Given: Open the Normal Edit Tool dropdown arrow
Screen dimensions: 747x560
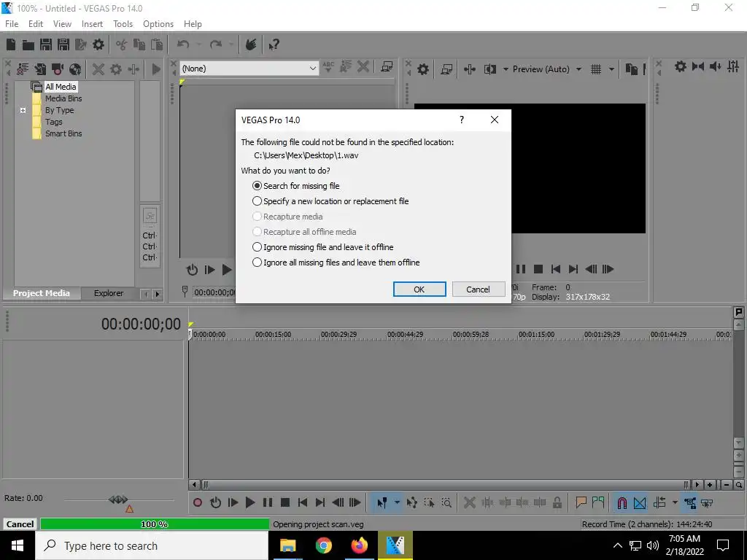Looking at the screenshot, I should [397, 502].
